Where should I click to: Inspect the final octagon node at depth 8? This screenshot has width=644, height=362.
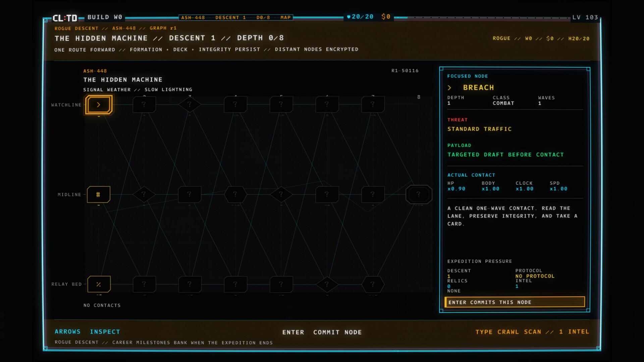[419, 194]
